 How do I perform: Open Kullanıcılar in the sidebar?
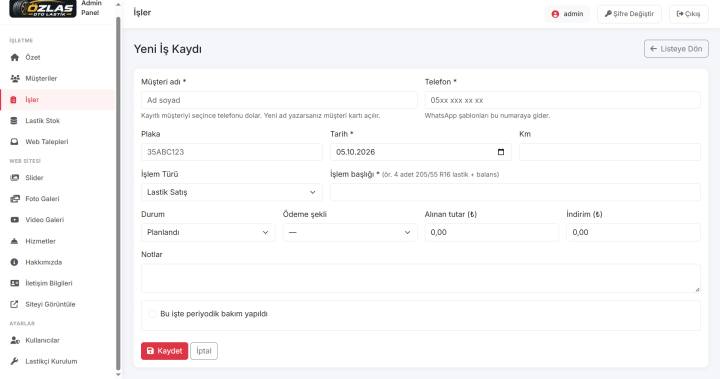point(57,340)
